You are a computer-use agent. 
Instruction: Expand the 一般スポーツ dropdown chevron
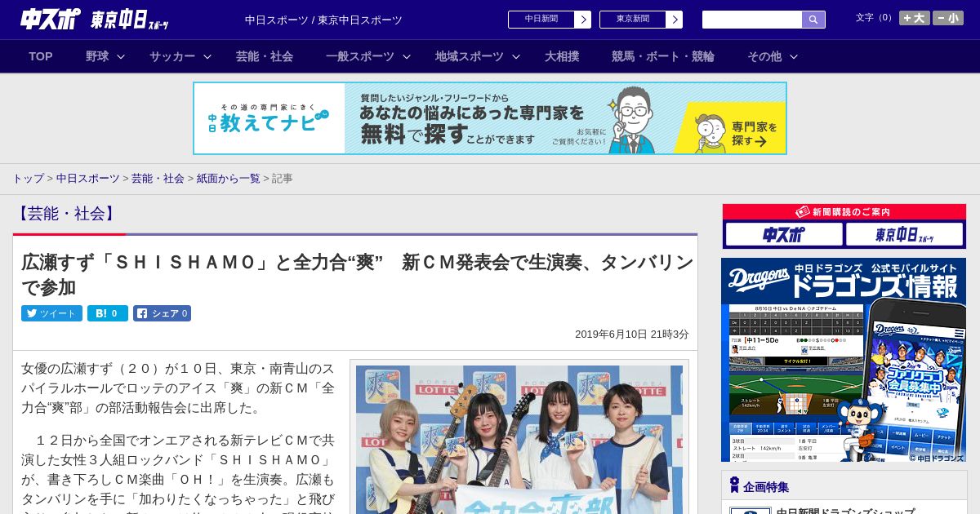click(x=407, y=57)
